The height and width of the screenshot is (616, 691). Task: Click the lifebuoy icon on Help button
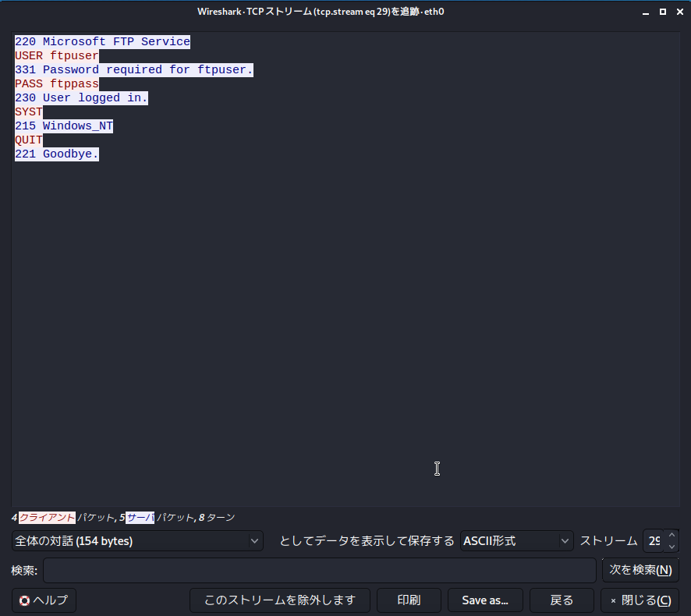[25, 600]
